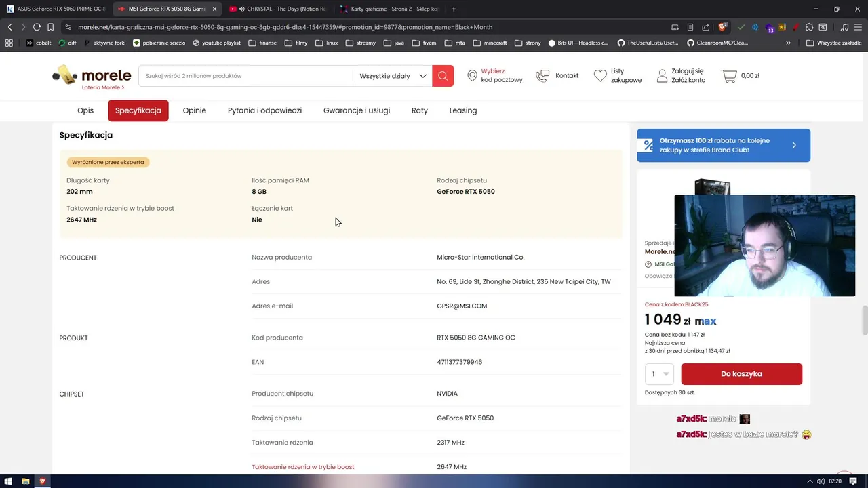Open the Wszystkie zakładki folder
This screenshot has height=488, width=868.
pos(833,43)
